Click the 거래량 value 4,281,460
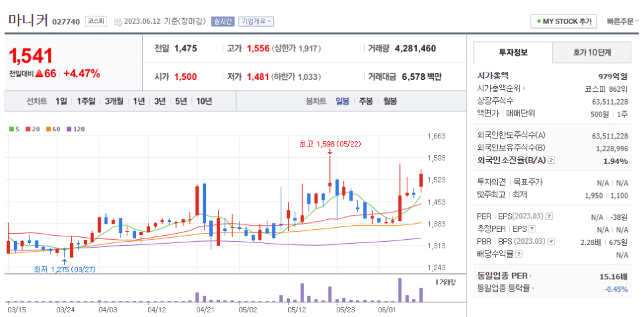 pyautogui.click(x=415, y=49)
